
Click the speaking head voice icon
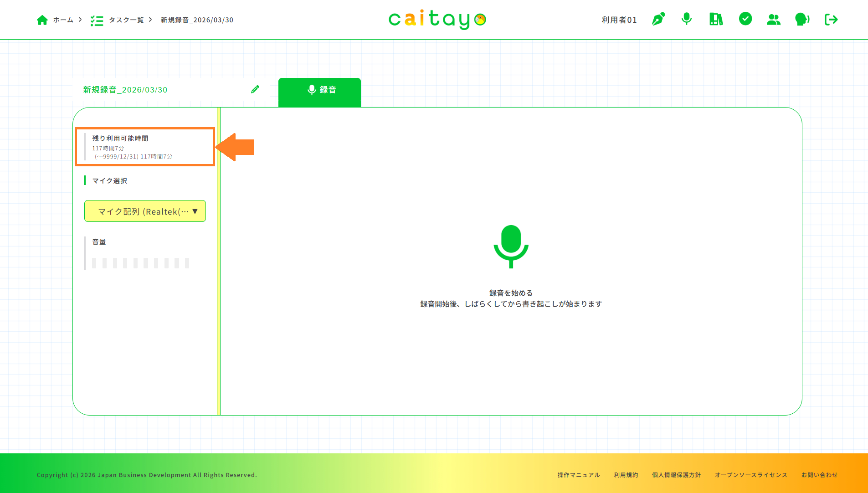[802, 19]
